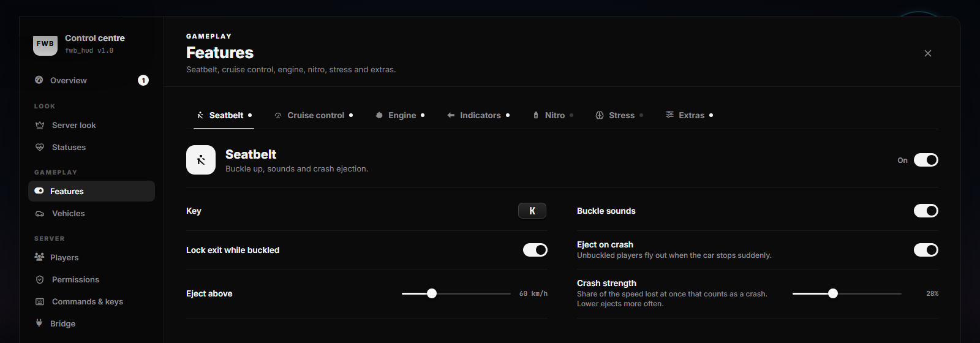Screen dimensions: 980x343
Task: Toggle Lock exit while buckled switch
Action: (x=535, y=250)
